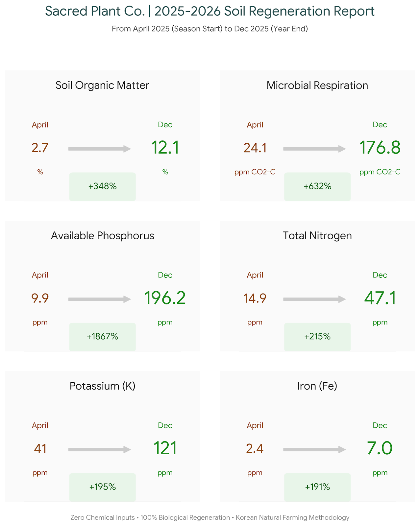Screen dimensions: 420x526
Task: Click the Zero Chemical Inputs footer text
Action: [x=210, y=517]
